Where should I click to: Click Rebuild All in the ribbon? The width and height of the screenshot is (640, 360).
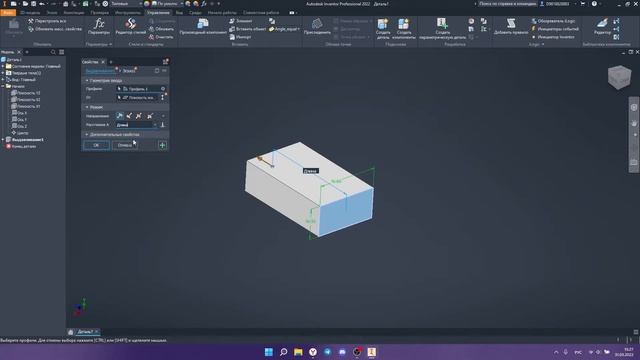pos(48,21)
